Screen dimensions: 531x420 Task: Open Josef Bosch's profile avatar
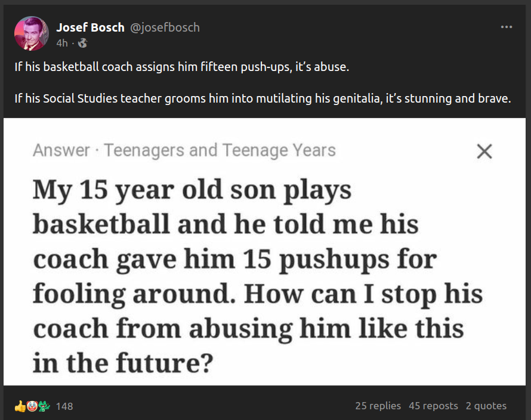[x=32, y=33]
